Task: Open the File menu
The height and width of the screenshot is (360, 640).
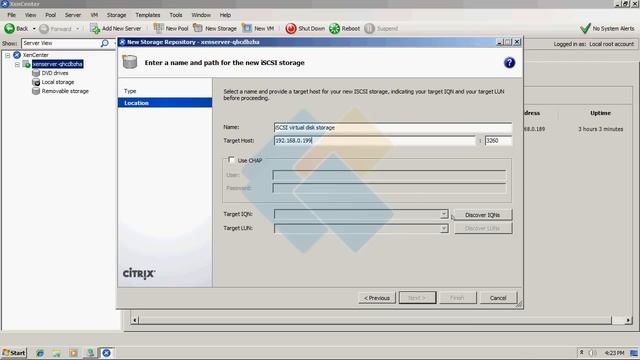Action: 11,15
